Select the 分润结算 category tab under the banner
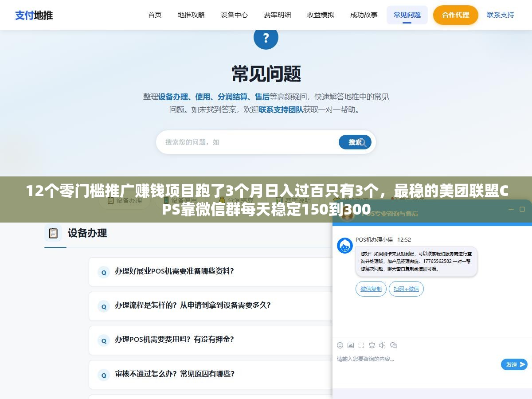Screen dimensions: 532x399 pyautogui.click(x=237, y=200)
